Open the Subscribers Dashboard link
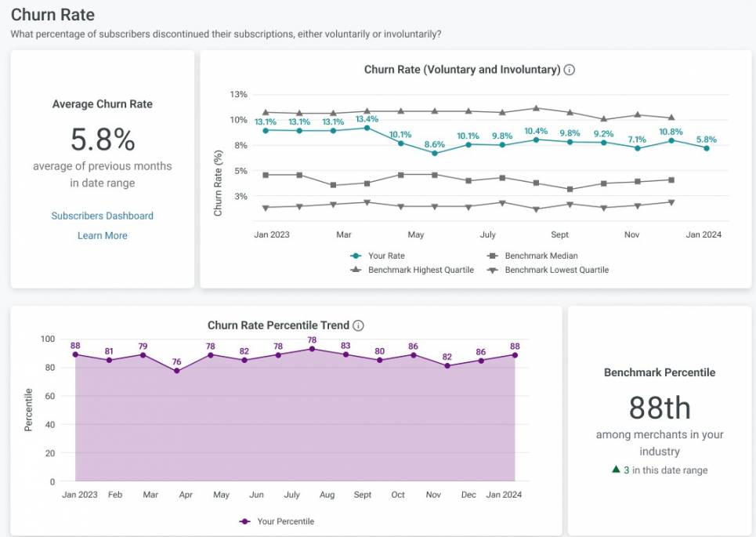This screenshot has width=756, height=537. click(102, 215)
